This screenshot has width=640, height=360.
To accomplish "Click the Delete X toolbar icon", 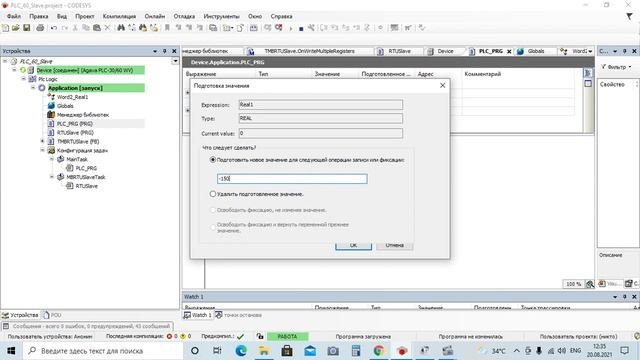I will pos(107,28).
